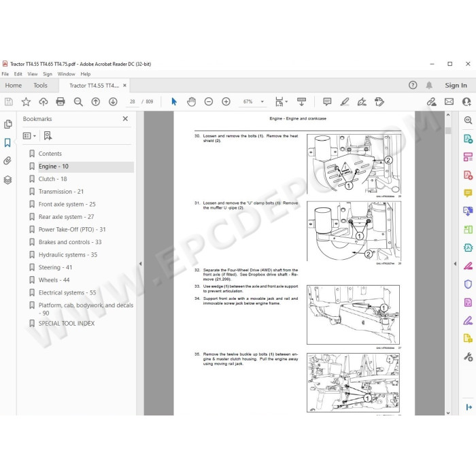Click the scrolling mode icon

tap(301, 102)
